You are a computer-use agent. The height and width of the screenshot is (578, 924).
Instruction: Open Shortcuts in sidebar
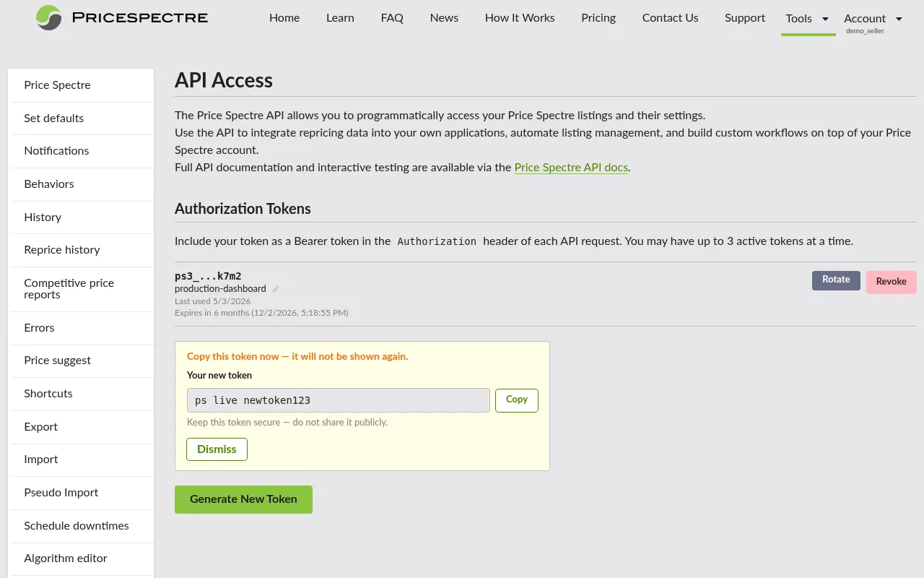(82, 394)
